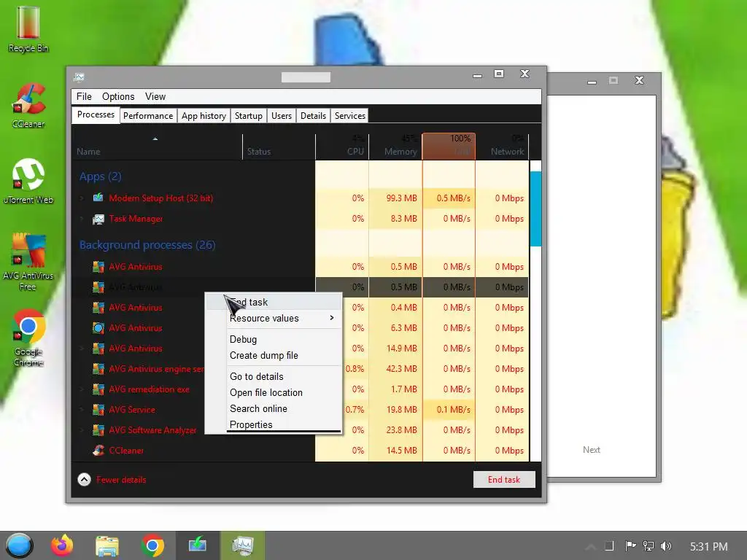Viewport: 747px width, 560px height.
Task: Expand the Task Manager process row
Action: pyautogui.click(x=82, y=219)
